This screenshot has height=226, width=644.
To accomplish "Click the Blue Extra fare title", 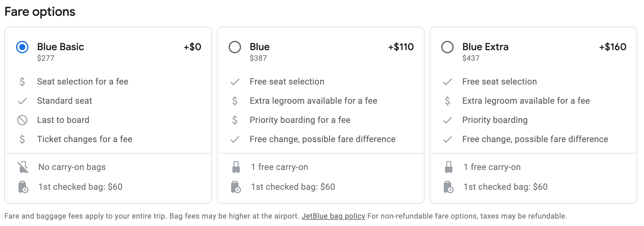I will point(485,47).
